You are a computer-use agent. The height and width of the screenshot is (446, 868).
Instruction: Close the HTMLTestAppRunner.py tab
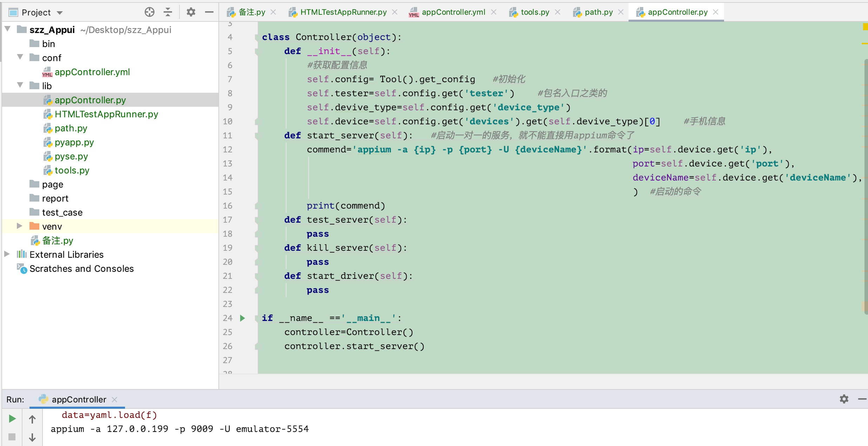395,12
